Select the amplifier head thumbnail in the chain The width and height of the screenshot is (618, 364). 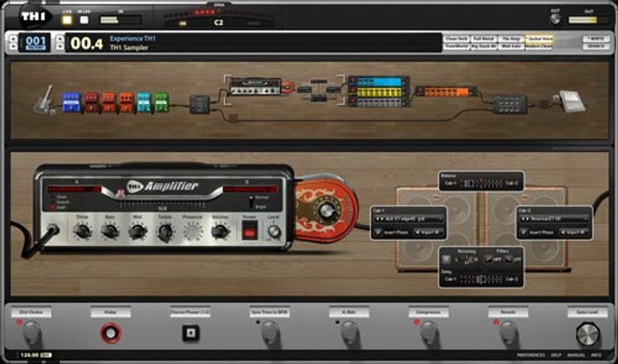point(255,86)
